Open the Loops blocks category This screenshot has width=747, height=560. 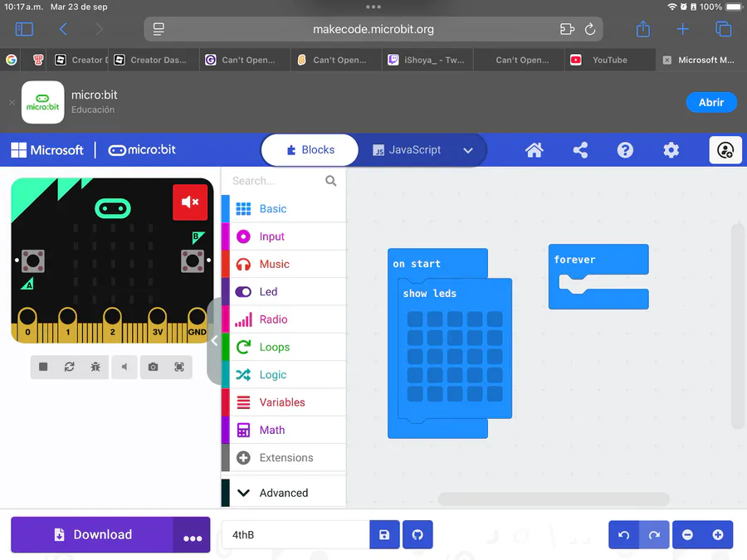pos(284,347)
